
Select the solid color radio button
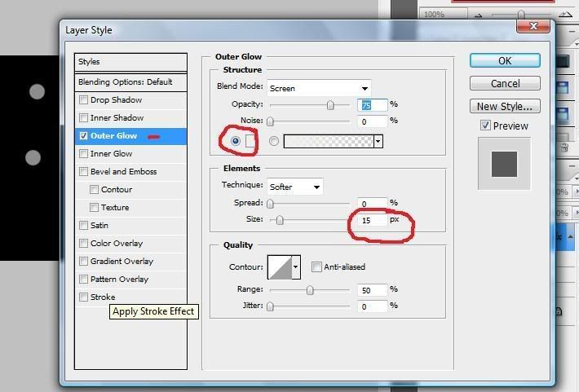tap(235, 141)
